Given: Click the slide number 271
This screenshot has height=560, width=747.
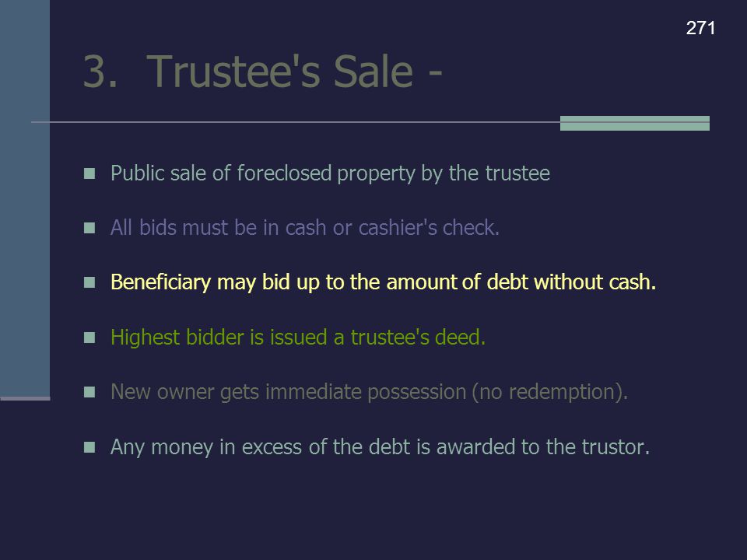Looking at the screenshot, I should [x=700, y=28].
